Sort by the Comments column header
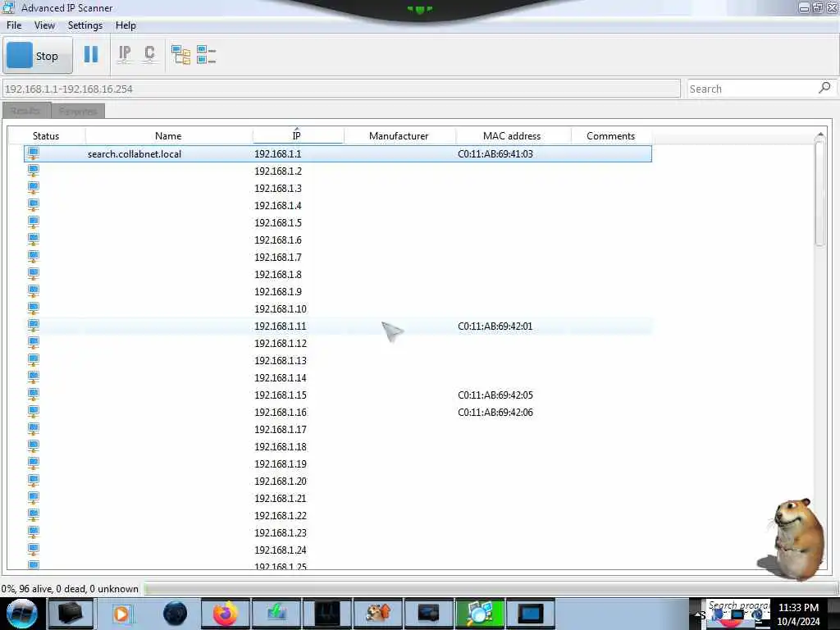 tap(610, 136)
